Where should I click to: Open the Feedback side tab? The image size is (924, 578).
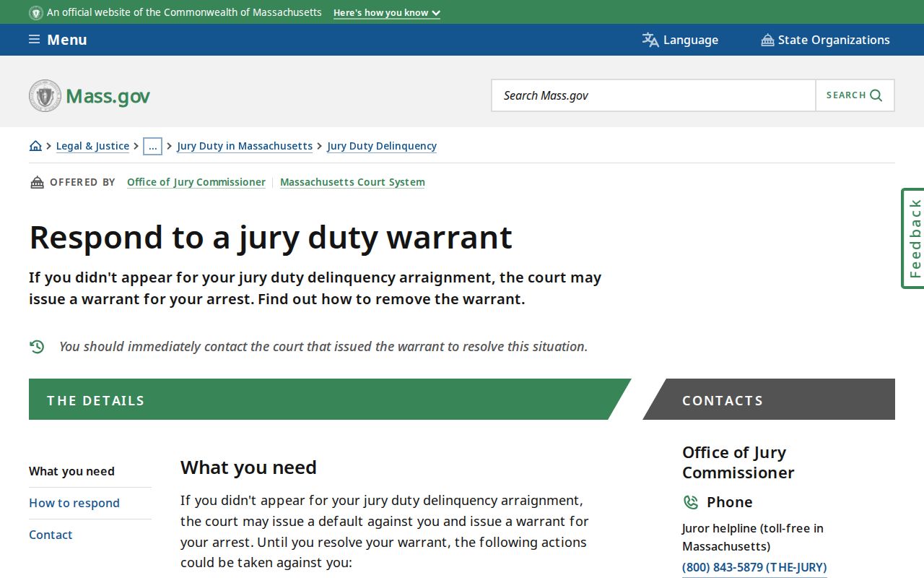pyautogui.click(x=913, y=238)
